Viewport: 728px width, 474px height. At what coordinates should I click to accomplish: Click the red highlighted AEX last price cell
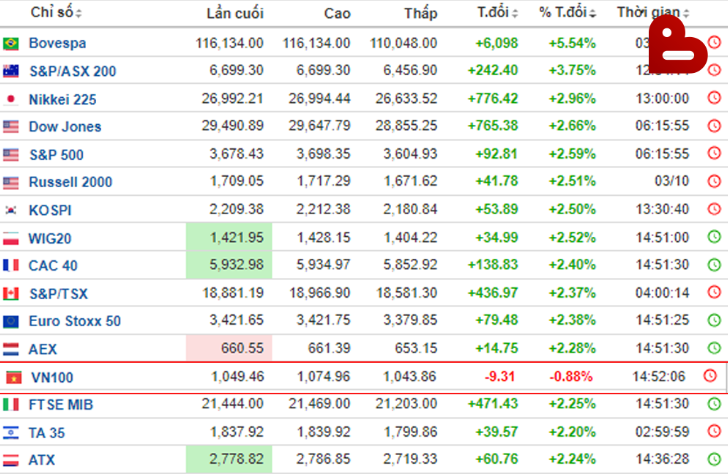[229, 348]
